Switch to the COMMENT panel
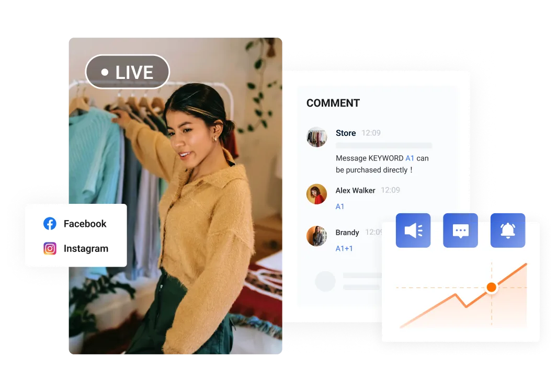 coord(333,103)
